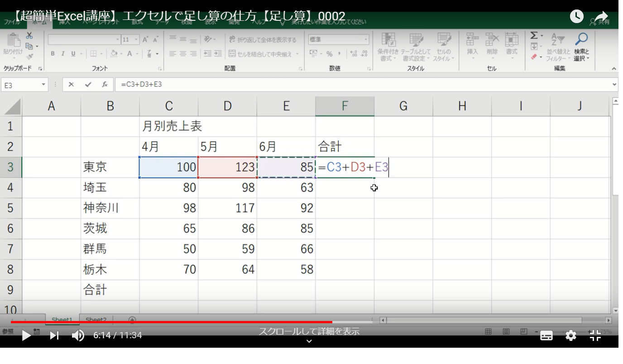Click the Clear eraser icon
This screenshot has width=623, height=364.
coord(534,57)
